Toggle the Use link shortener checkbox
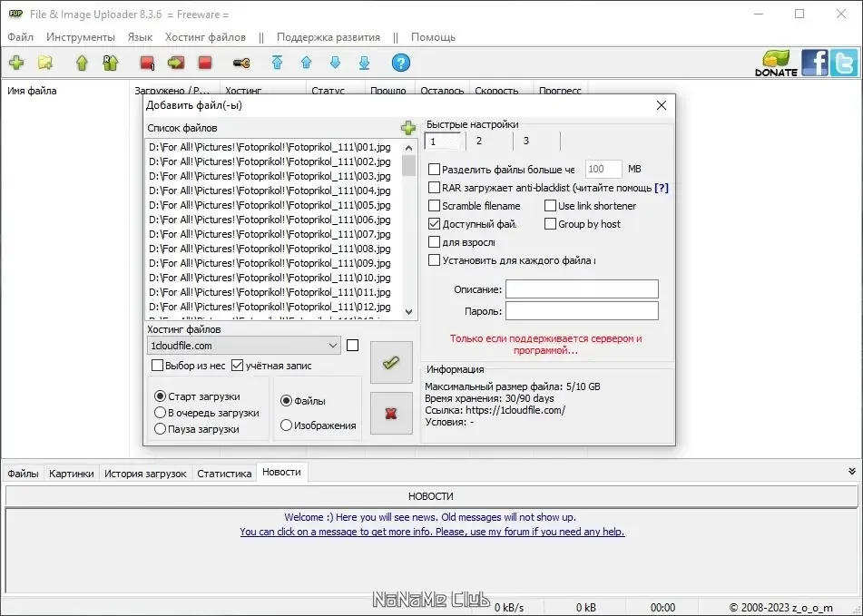863x616 pixels. coord(550,206)
